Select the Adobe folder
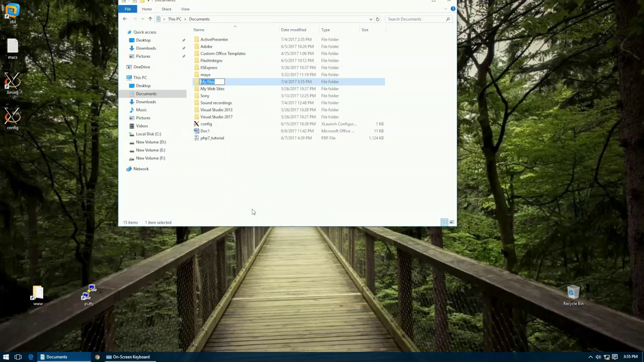The height and width of the screenshot is (362, 644). point(206,46)
